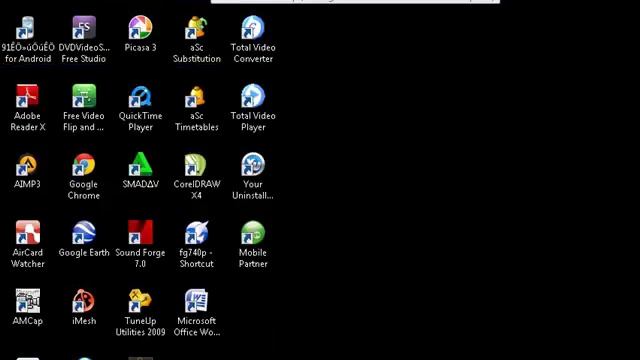640x360 pixels.
Task: Open Google Chrome shortcut
Action: [84, 164]
